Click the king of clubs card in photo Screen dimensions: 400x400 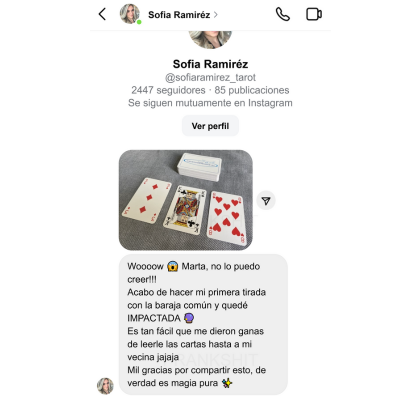click(184, 210)
